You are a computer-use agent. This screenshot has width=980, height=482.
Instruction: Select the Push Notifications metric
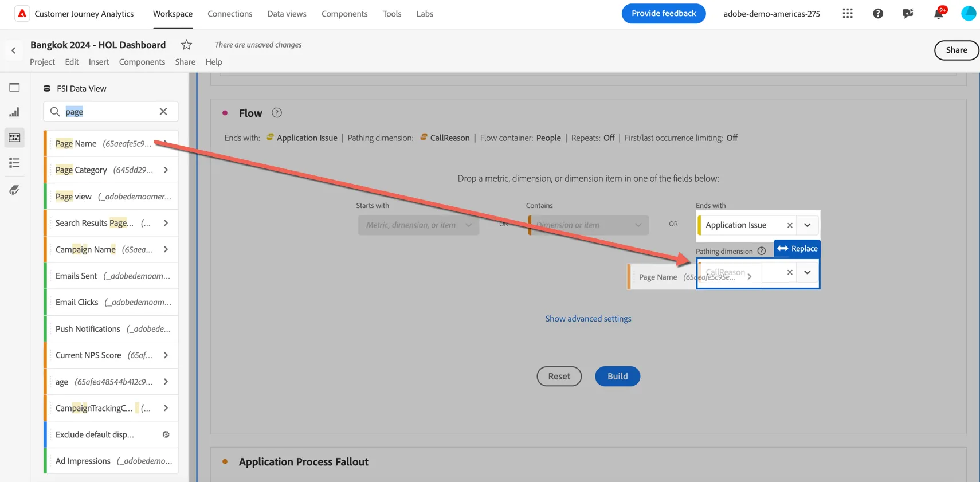(x=111, y=329)
